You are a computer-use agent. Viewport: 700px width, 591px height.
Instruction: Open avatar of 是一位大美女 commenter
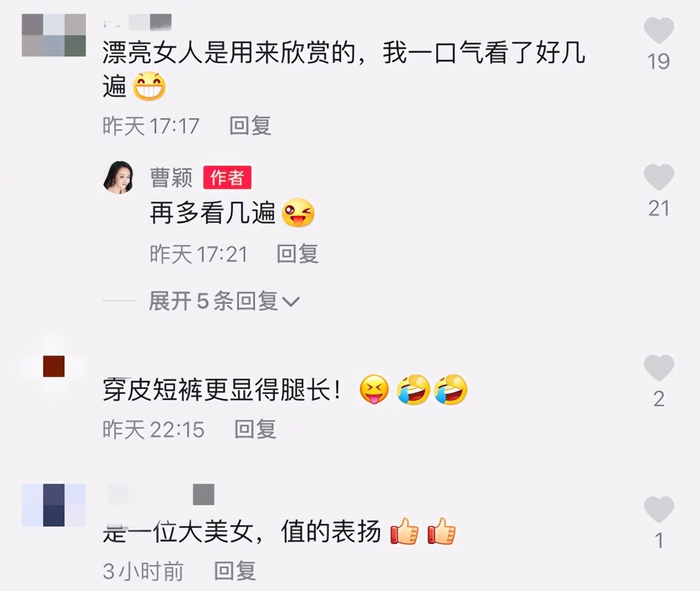click(54, 505)
